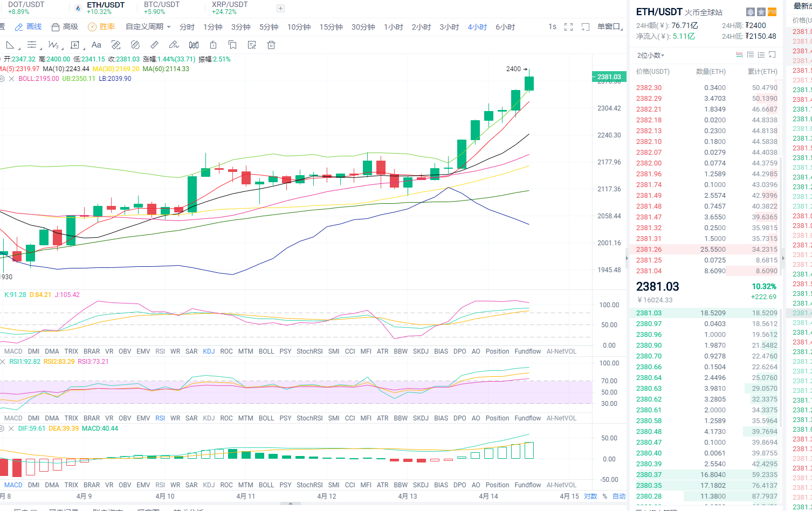Screen dimensions: 812x511
Task: Add ETH/USDT to favorites with star icon
Action: click(761, 12)
